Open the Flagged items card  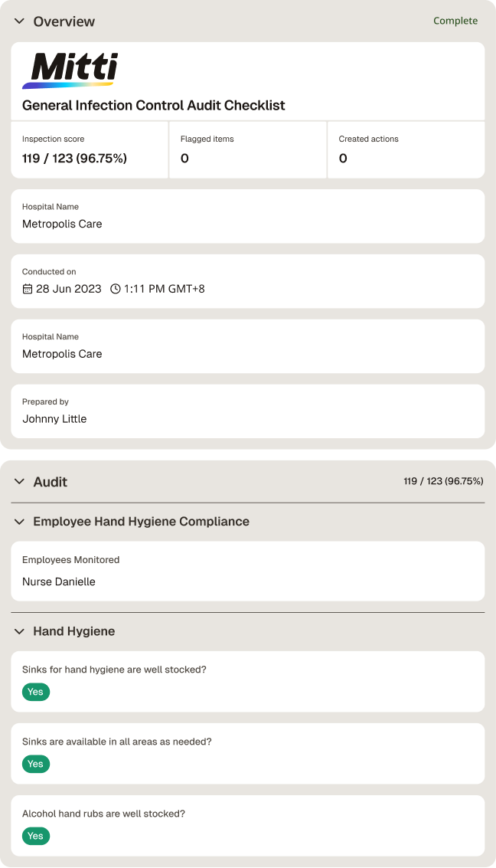(248, 150)
